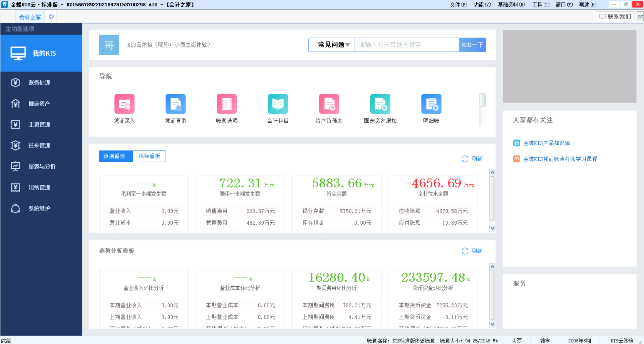Click the KIS一下 search button

click(x=472, y=45)
